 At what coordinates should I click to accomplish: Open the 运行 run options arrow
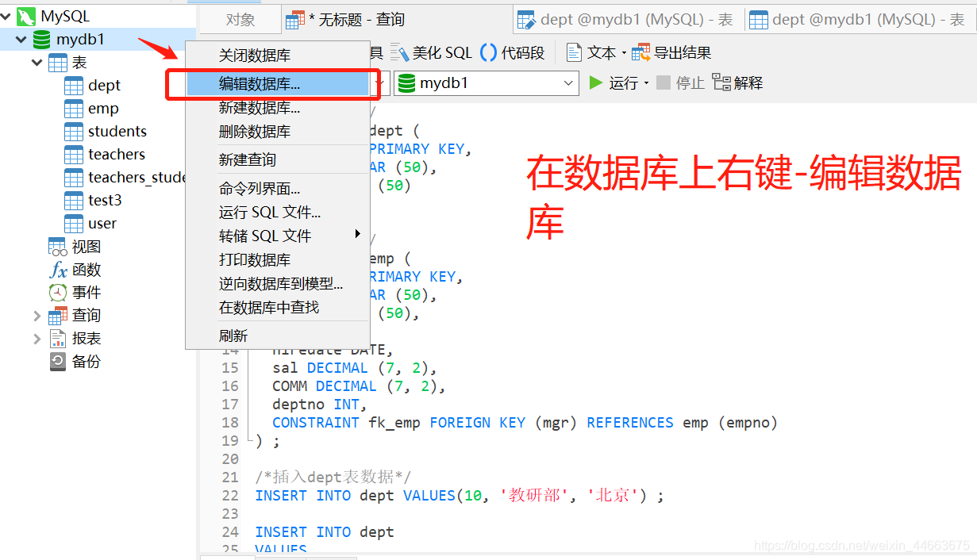pyautogui.click(x=647, y=83)
